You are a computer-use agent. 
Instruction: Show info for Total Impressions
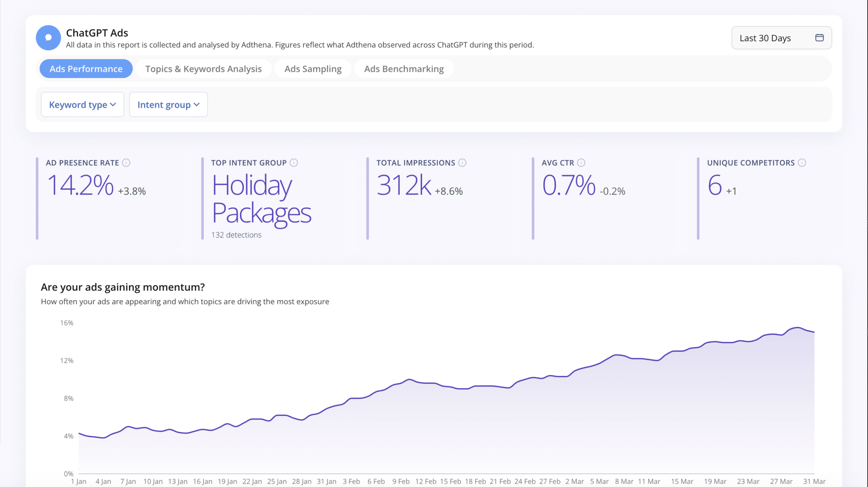[462, 163]
